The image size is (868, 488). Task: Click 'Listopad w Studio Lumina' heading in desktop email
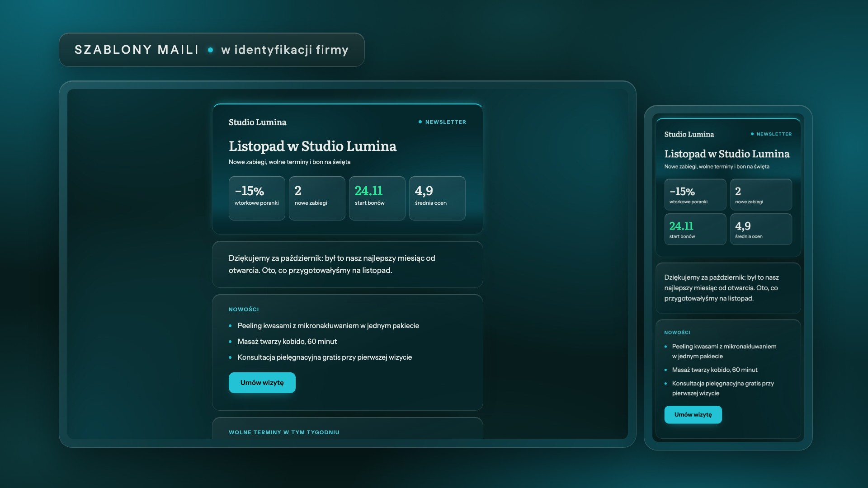(x=312, y=146)
